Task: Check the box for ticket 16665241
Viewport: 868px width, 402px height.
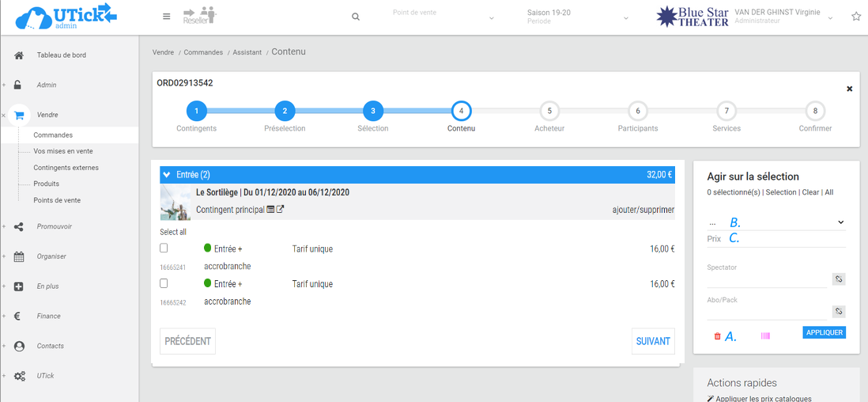Action: [164, 248]
